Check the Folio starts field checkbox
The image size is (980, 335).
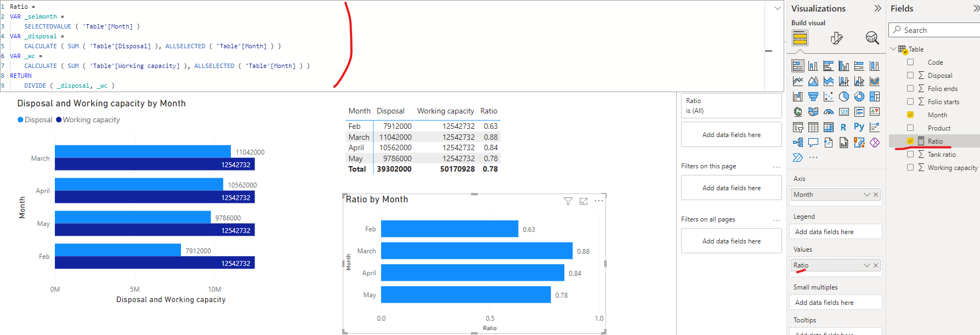[x=910, y=101]
